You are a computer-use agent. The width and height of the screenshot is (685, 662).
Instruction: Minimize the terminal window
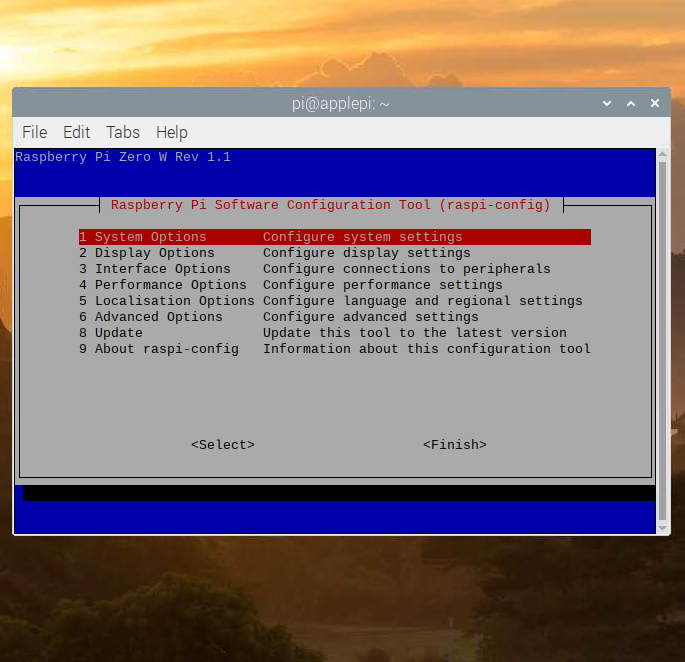coord(607,104)
